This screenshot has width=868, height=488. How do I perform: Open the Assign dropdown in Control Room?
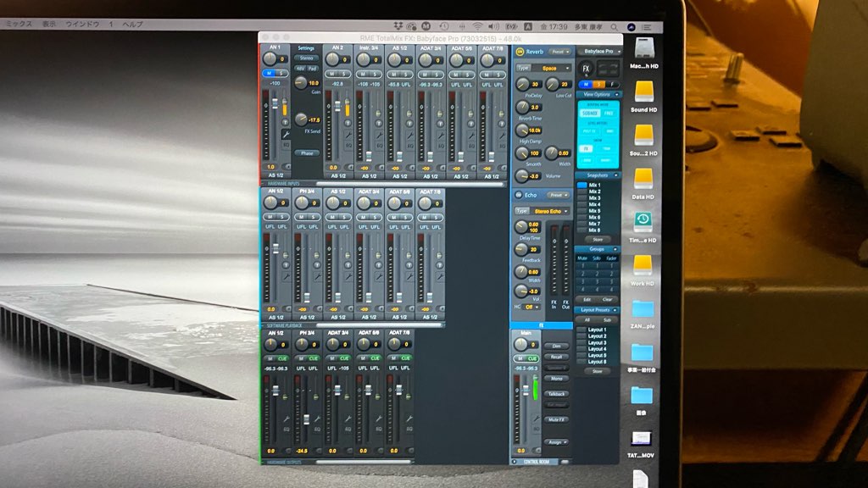pos(556,442)
